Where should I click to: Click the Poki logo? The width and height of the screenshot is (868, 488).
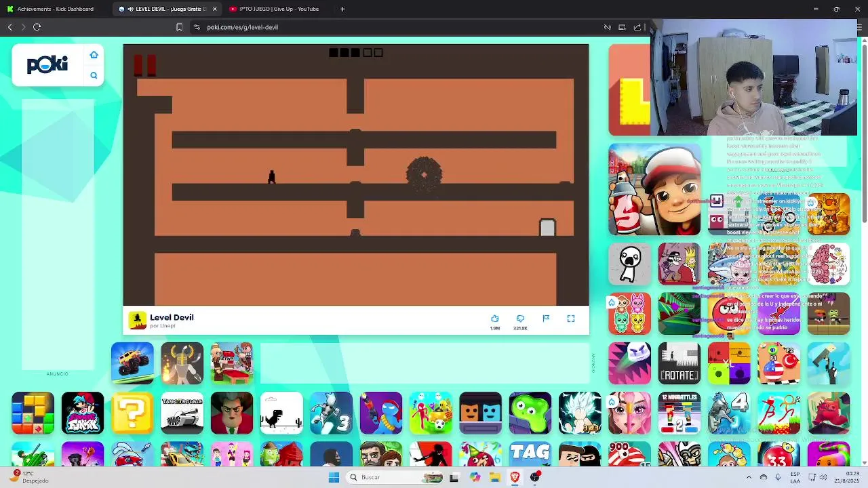tap(47, 65)
